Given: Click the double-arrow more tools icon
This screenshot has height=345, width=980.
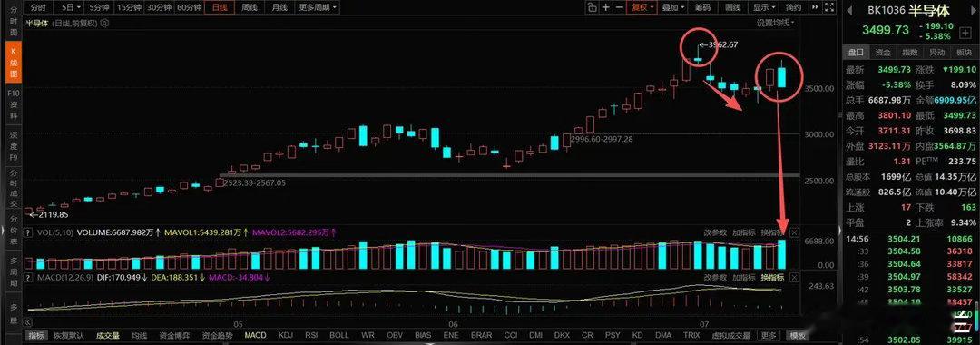Looking at the screenshot, I should (815, 7).
